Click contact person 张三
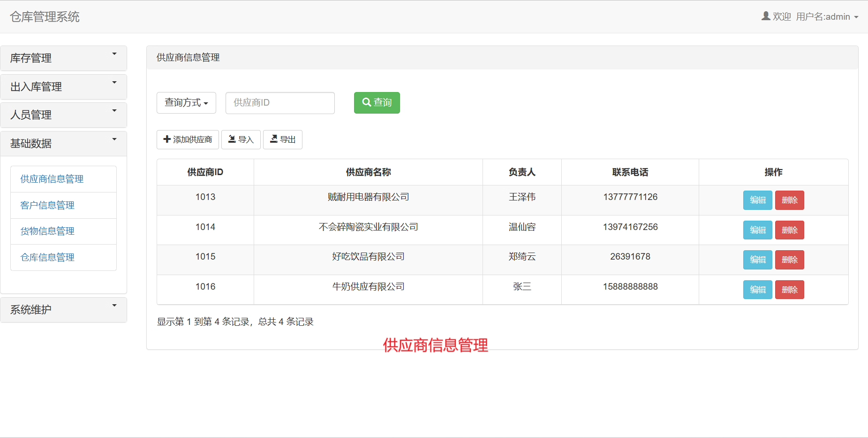 [x=522, y=287]
